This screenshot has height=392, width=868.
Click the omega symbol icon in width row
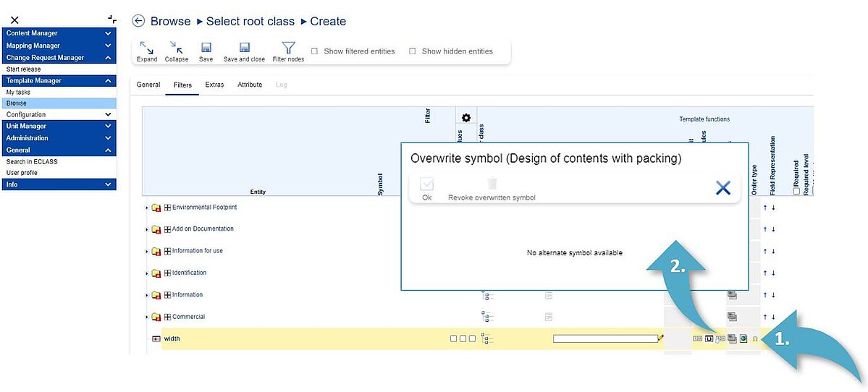[755, 338]
